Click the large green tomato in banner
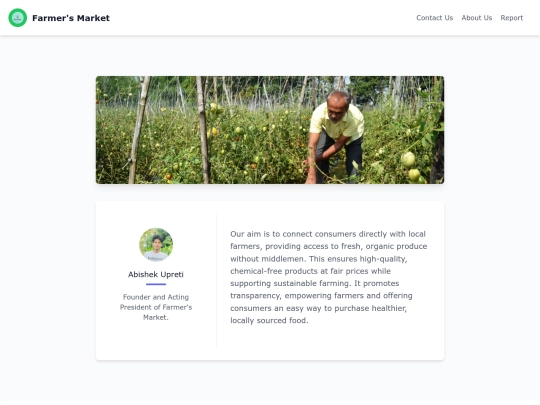This screenshot has height=405, width=540. 408,160
